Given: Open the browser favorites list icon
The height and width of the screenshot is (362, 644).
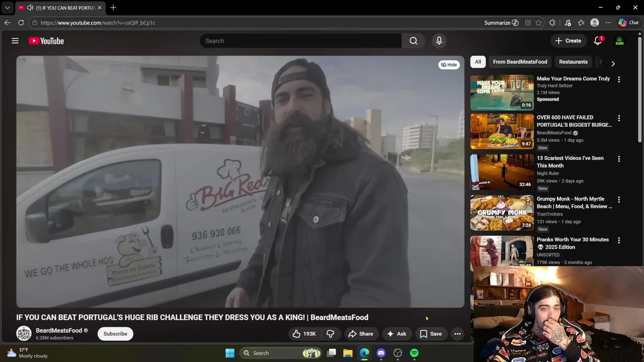Looking at the screenshot, I should pyautogui.click(x=581, y=23).
